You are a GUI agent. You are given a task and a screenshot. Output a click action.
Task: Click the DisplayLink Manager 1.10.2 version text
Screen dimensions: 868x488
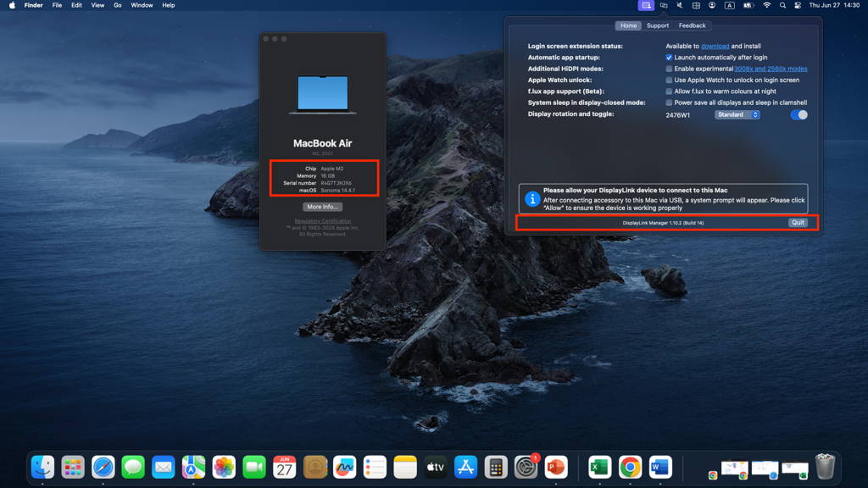point(663,223)
